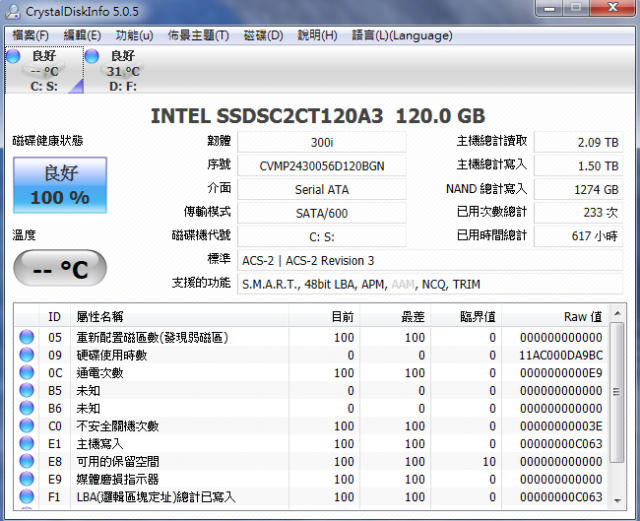Click raw value 00000000003E
Image resolution: width=640 pixels, height=521 pixels.
pyautogui.click(x=561, y=426)
